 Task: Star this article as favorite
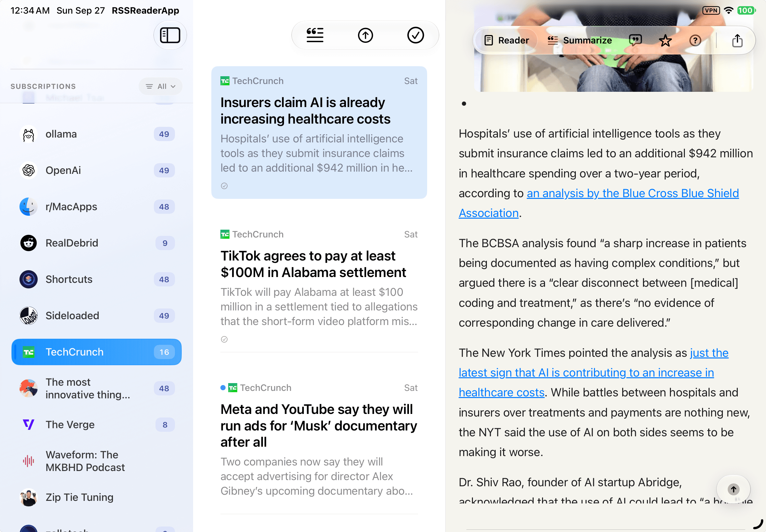click(665, 40)
